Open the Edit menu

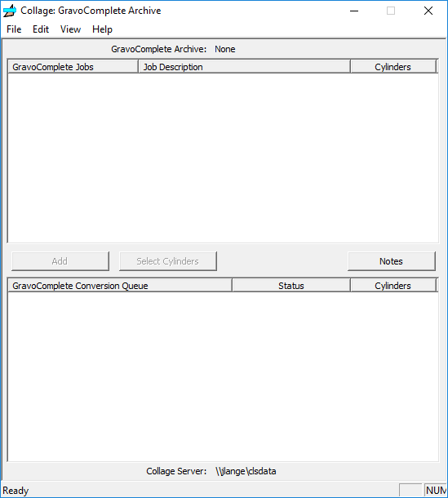[41, 29]
